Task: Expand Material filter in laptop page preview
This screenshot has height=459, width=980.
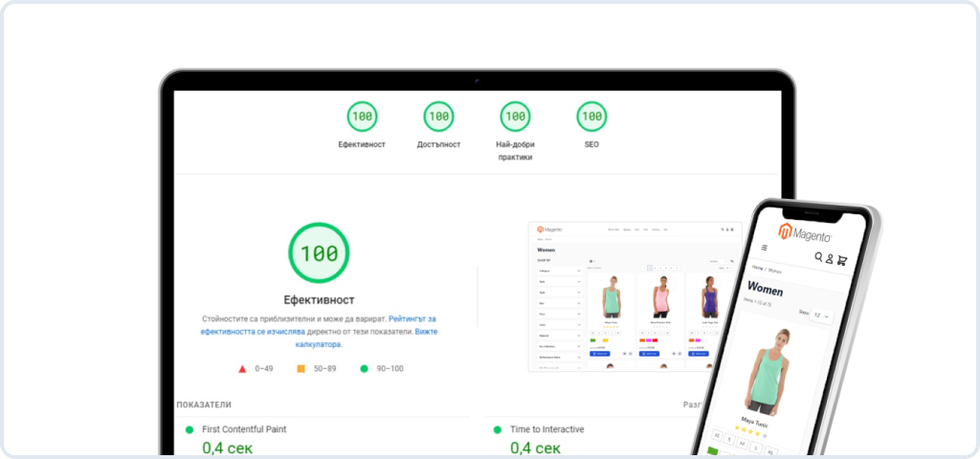Action: tap(560, 336)
